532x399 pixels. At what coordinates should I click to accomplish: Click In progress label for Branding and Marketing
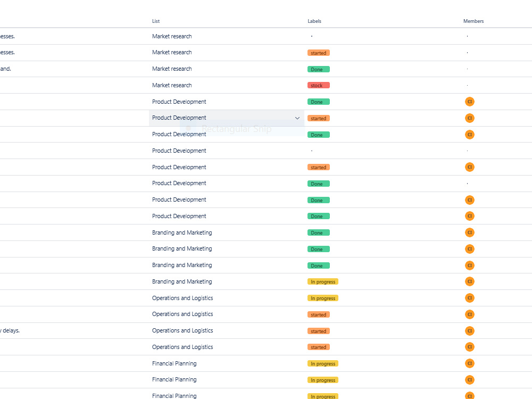[323, 281]
